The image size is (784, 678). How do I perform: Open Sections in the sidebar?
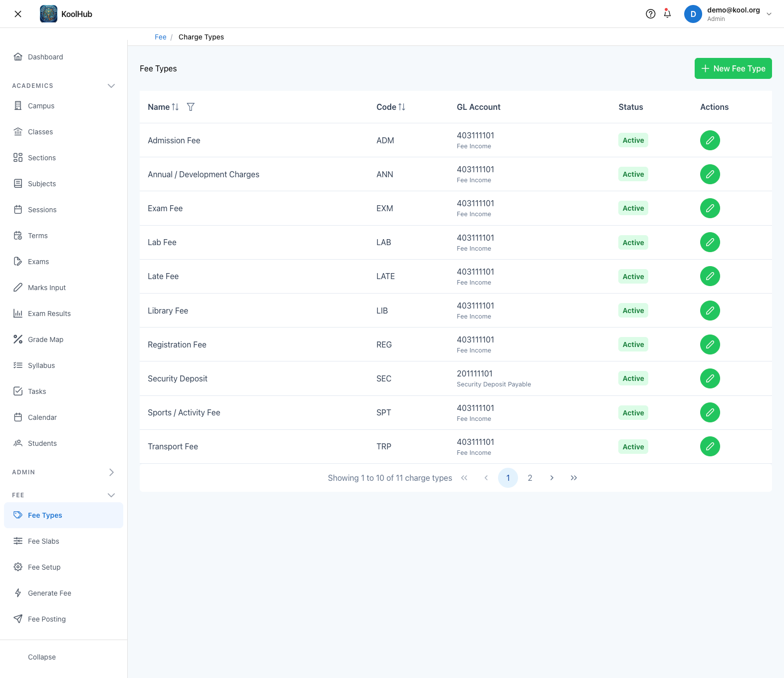pos(63,158)
